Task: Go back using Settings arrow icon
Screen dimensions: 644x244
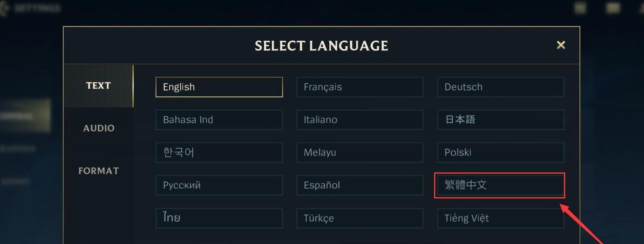Action: point(4,9)
